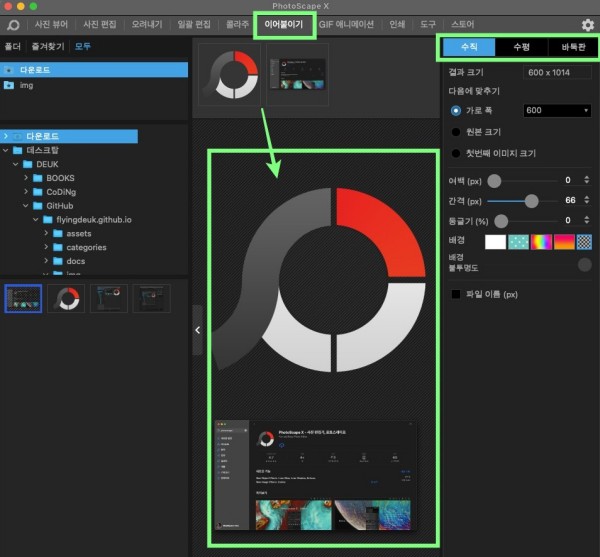Expand the CoDiNg folder in tree
600x557 pixels.
coord(25,192)
